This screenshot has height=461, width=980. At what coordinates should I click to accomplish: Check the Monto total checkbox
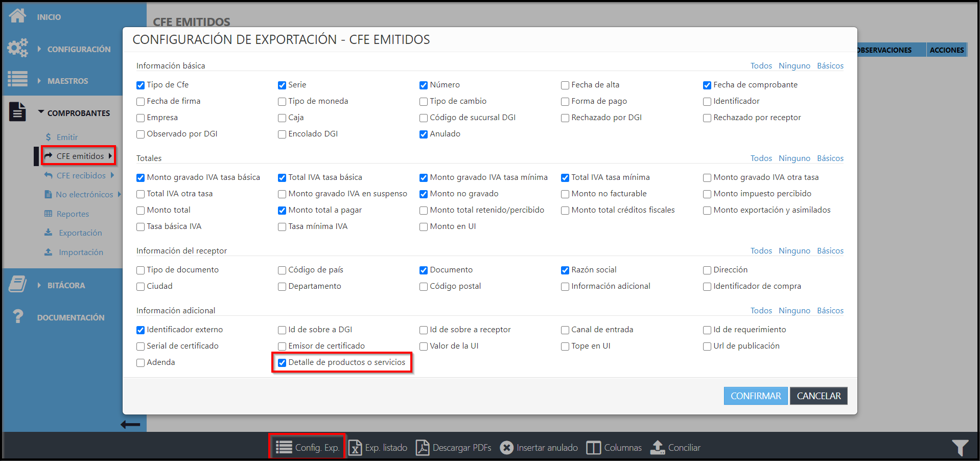pyautogui.click(x=141, y=211)
